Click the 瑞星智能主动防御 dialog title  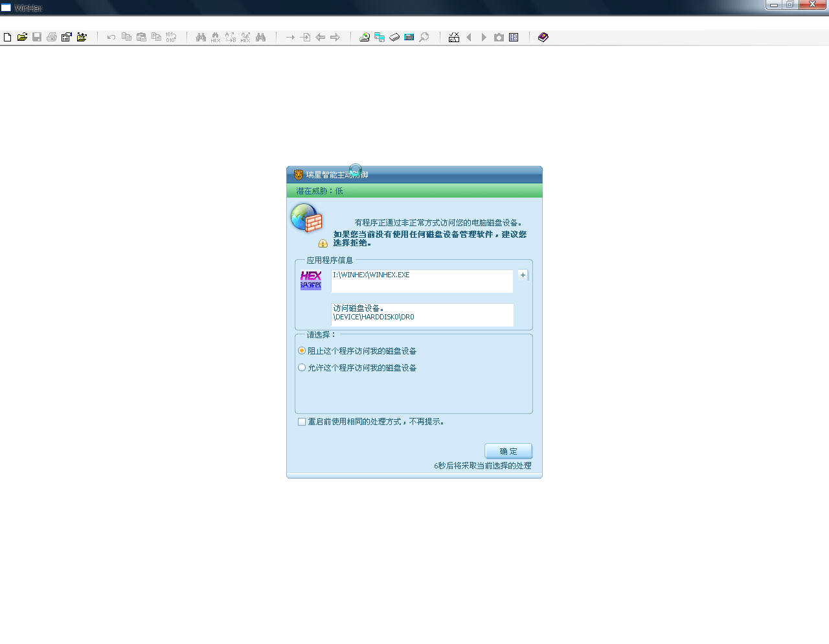pos(337,175)
